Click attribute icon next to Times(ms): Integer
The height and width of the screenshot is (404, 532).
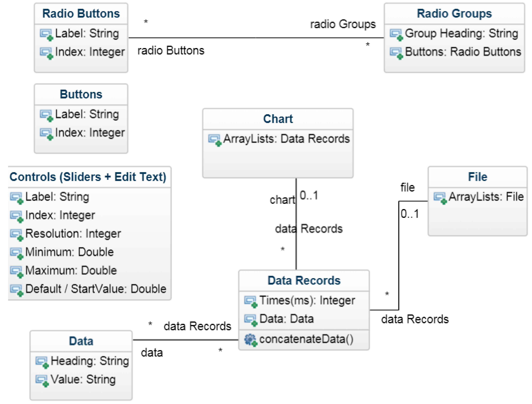pyautogui.click(x=250, y=301)
